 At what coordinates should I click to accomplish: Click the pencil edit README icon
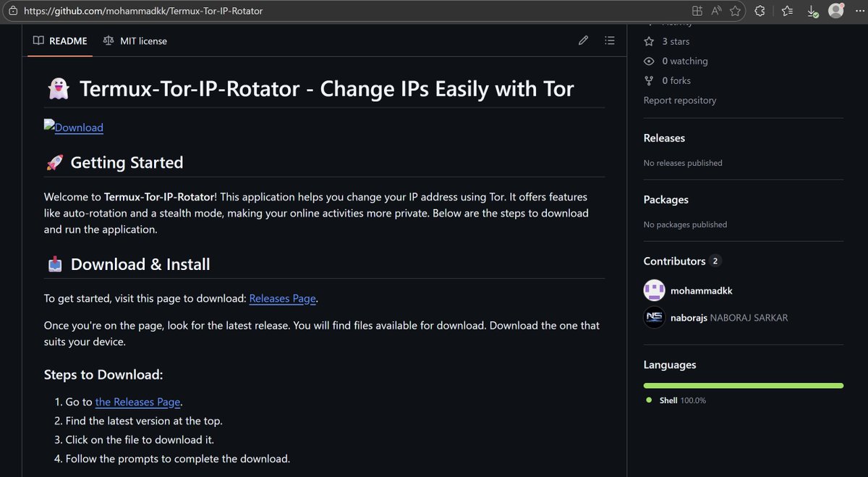coord(583,41)
